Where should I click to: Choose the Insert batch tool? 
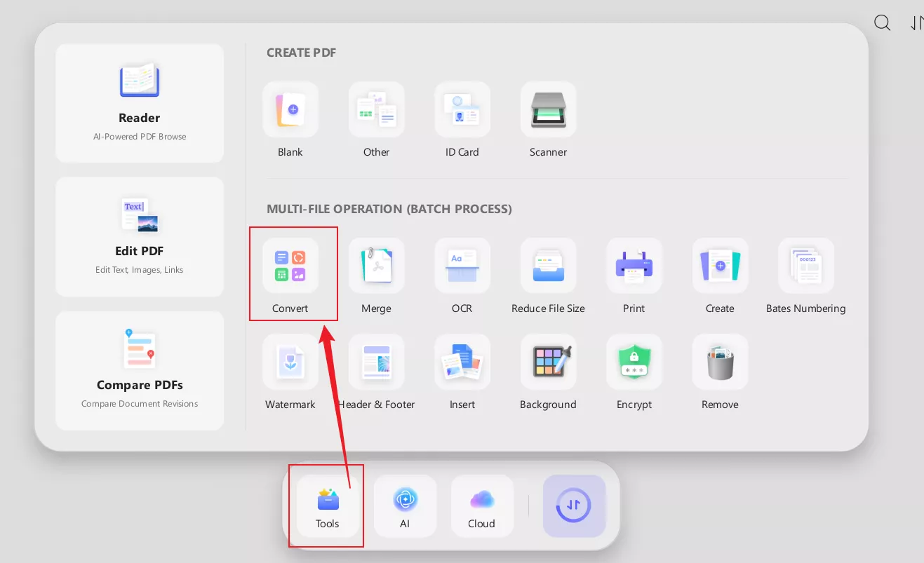[462, 362]
